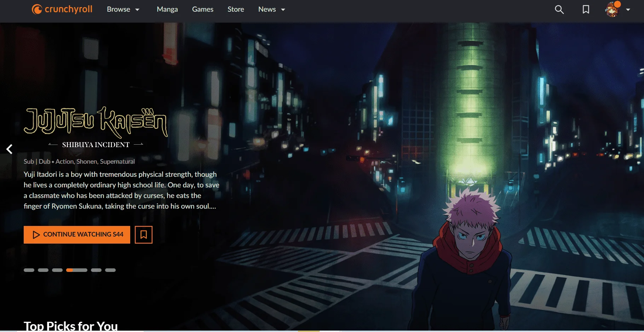Open the search magnifier icon

point(559,10)
